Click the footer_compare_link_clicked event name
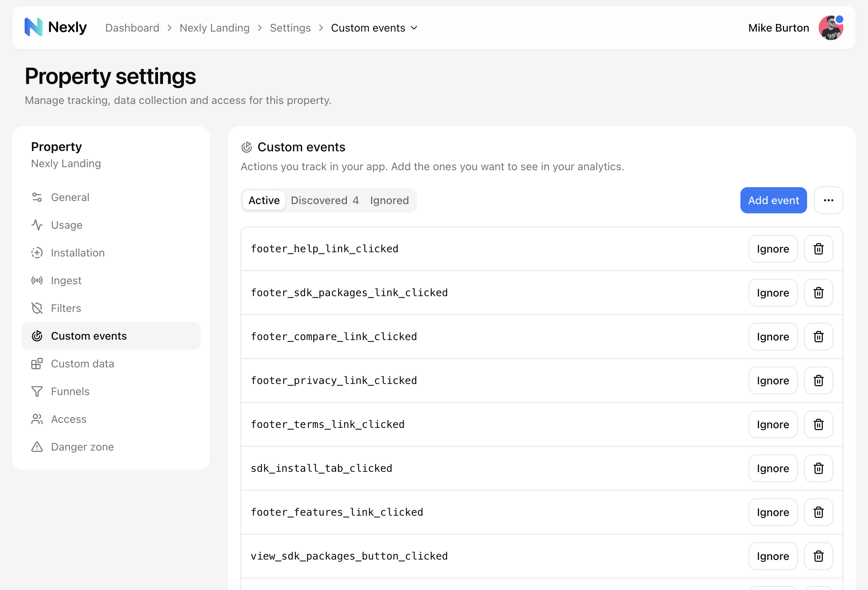 click(334, 337)
